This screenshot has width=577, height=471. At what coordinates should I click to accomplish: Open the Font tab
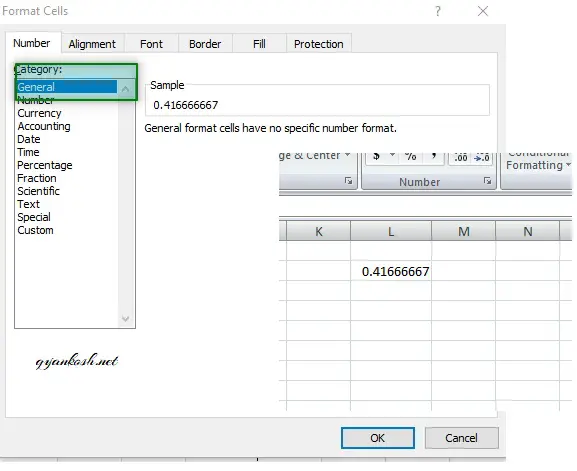point(151,44)
